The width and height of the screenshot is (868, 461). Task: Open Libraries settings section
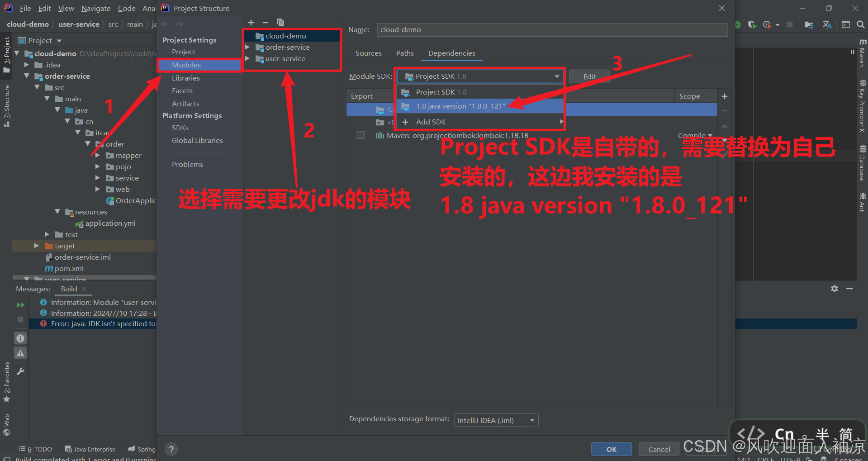tap(185, 78)
